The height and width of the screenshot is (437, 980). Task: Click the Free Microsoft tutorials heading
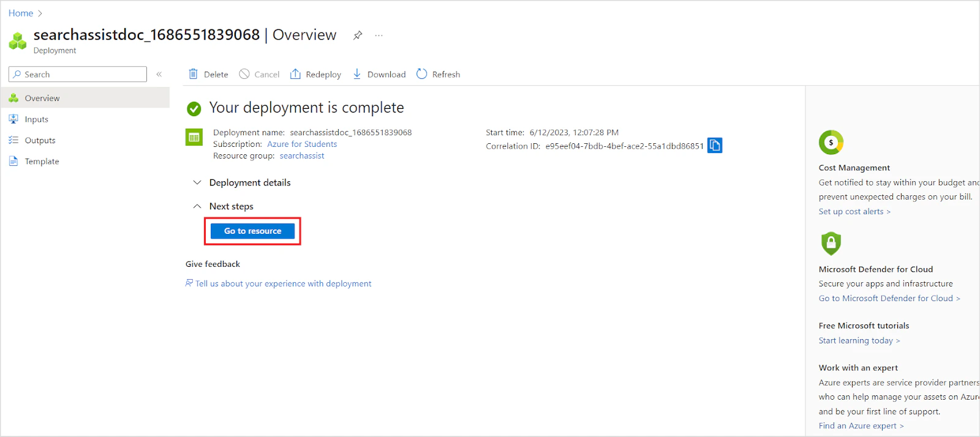864,326
